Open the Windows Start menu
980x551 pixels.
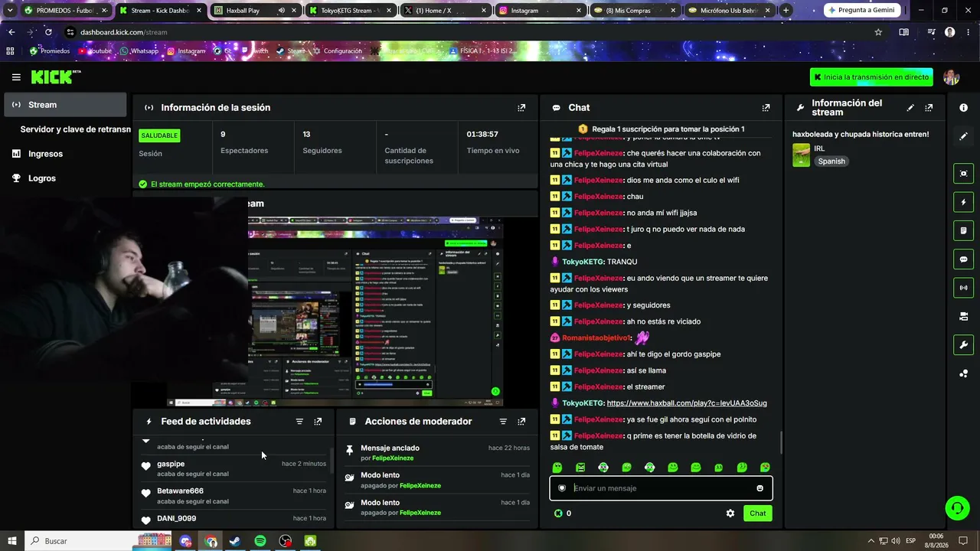[11, 541]
